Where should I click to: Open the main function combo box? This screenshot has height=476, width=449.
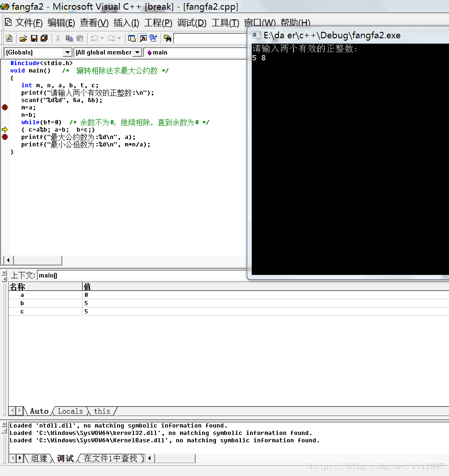point(196,52)
